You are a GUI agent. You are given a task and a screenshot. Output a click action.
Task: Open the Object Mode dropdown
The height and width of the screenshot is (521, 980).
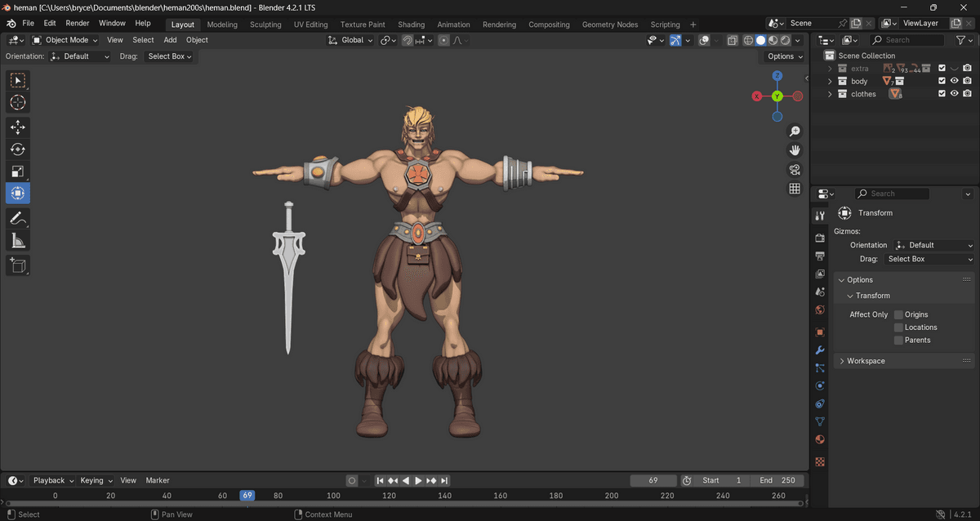(x=65, y=40)
